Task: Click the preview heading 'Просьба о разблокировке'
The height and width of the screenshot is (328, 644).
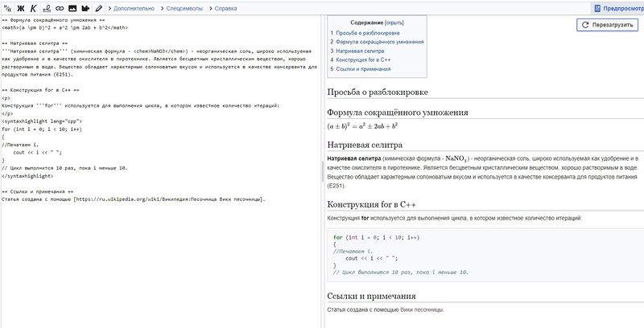Action: 378,92
